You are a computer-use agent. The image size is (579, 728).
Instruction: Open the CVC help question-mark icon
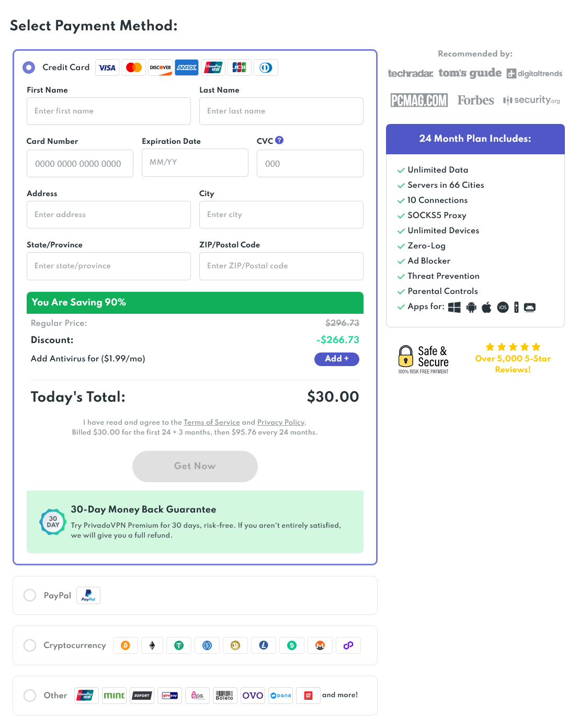tap(279, 140)
